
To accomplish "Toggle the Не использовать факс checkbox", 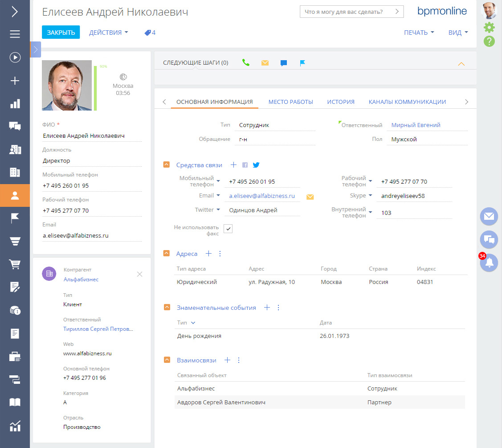I will (x=228, y=229).
